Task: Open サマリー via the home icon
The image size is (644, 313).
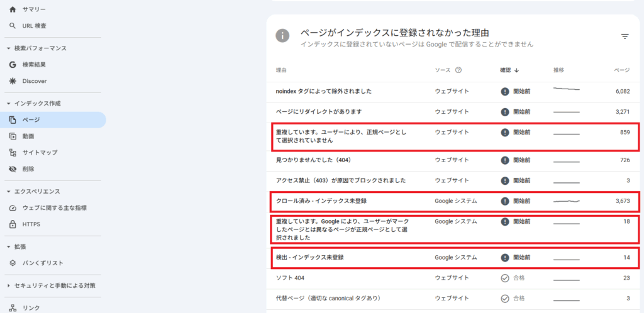Action: click(13, 9)
